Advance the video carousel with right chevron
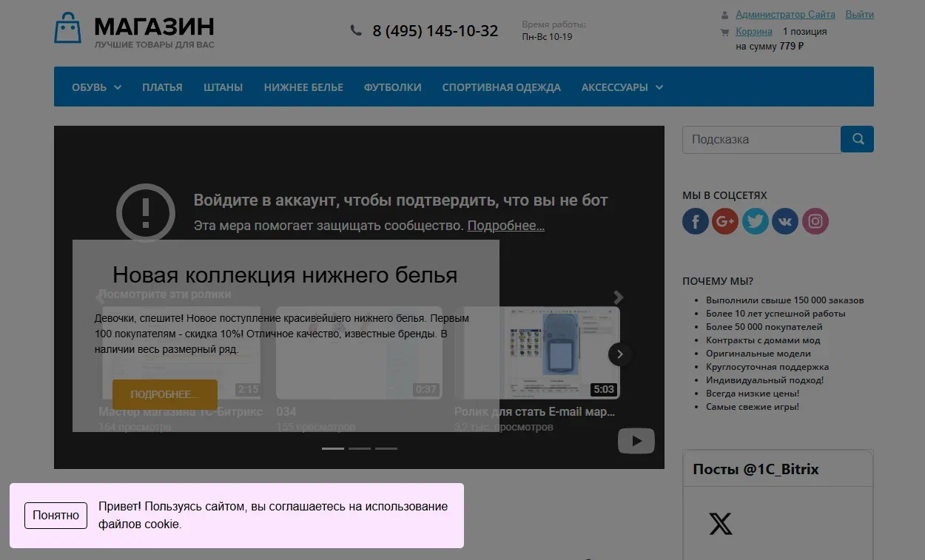This screenshot has width=925, height=560. tap(620, 354)
